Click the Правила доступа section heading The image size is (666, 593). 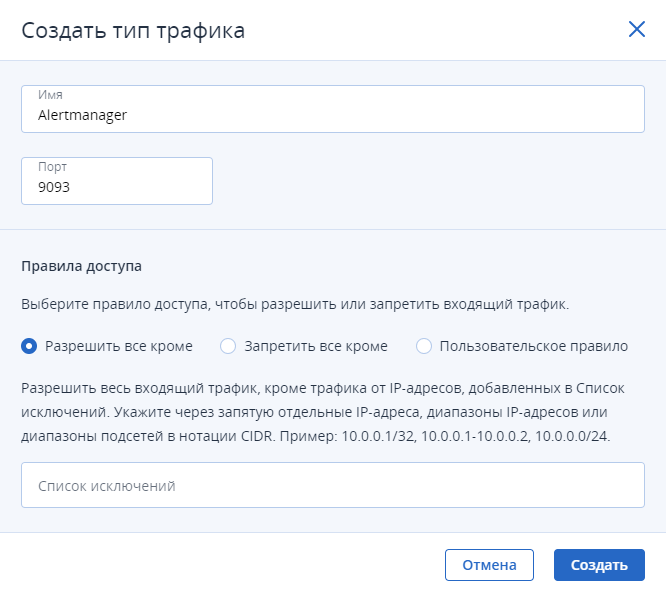coord(82,266)
